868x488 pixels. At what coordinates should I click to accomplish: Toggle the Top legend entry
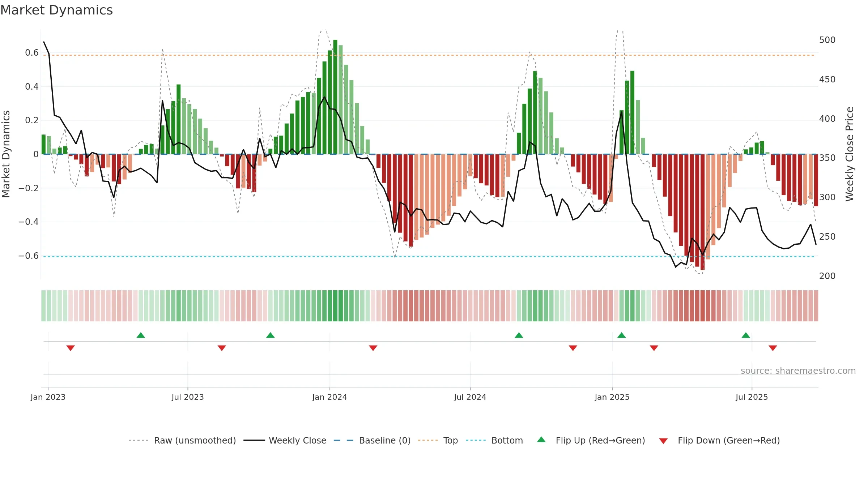[x=438, y=440]
